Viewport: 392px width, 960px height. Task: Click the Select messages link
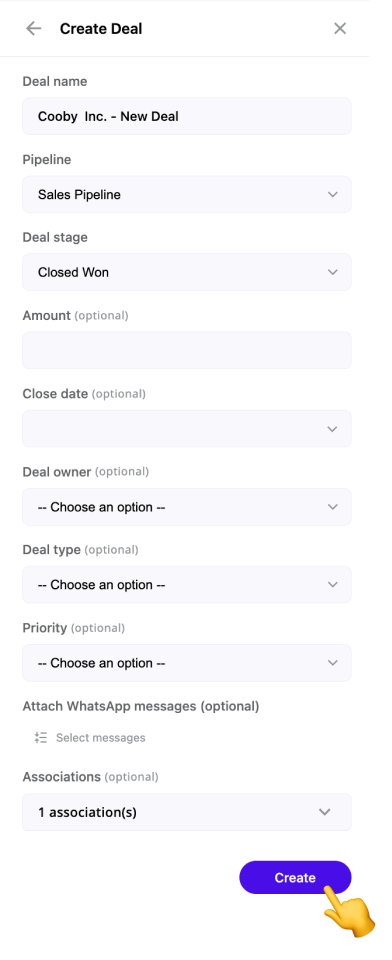tap(100, 738)
